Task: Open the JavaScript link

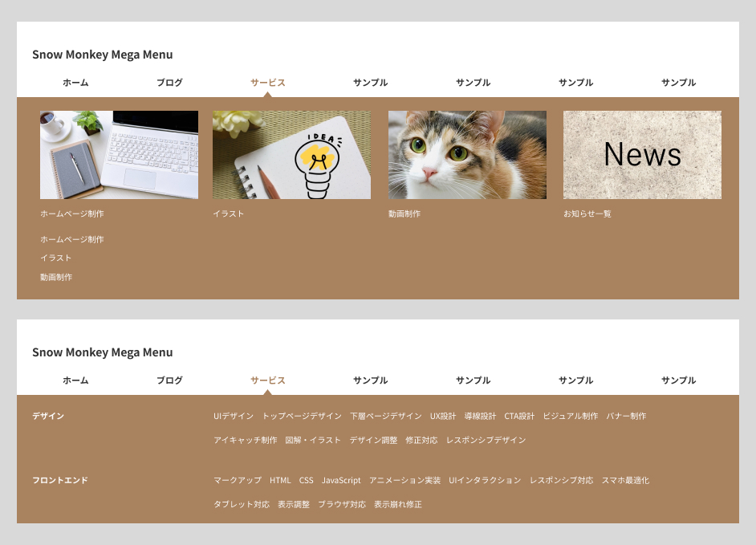Action: 340,479
